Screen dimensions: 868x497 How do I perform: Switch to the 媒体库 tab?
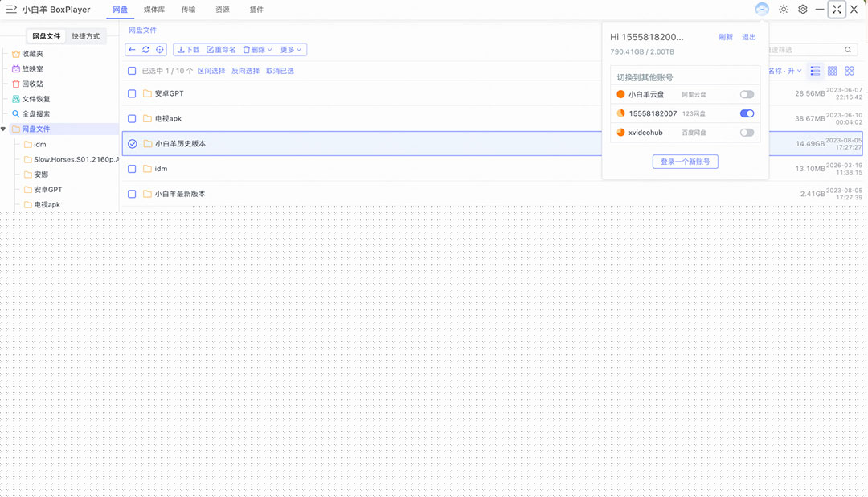[154, 10]
